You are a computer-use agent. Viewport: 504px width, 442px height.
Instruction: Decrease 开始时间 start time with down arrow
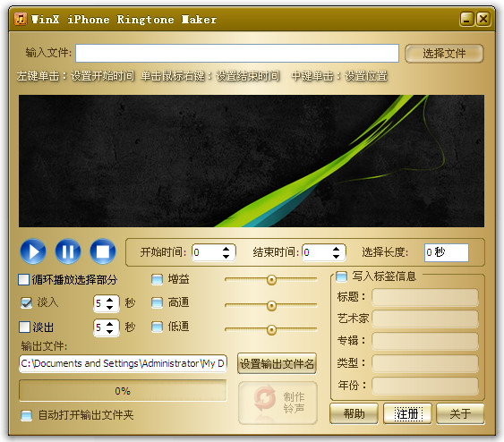226,256
